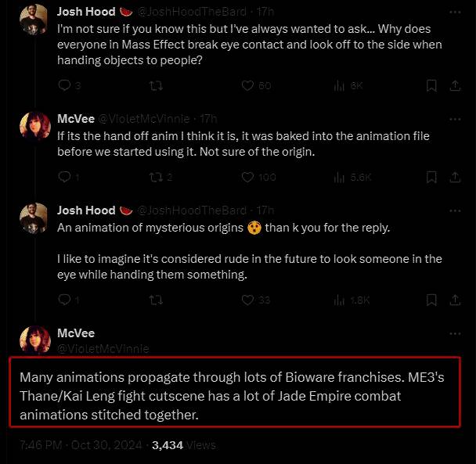Bookmark Josh Hood's first tweet
Screen dimensions: 476x464
point(431,86)
